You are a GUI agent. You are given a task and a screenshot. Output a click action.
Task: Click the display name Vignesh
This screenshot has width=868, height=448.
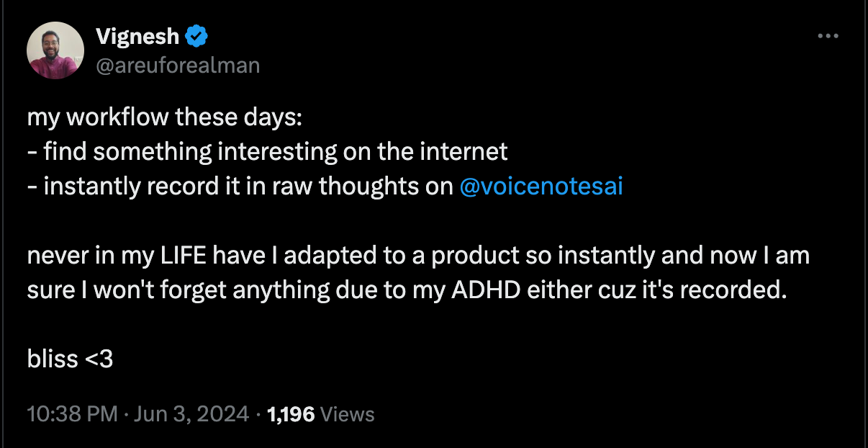137,35
